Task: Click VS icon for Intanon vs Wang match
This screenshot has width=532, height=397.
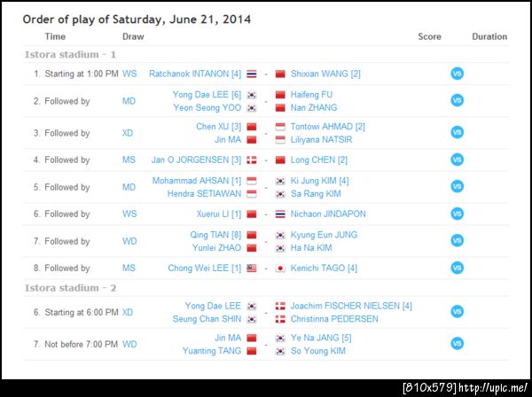Action: coord(457,74)
